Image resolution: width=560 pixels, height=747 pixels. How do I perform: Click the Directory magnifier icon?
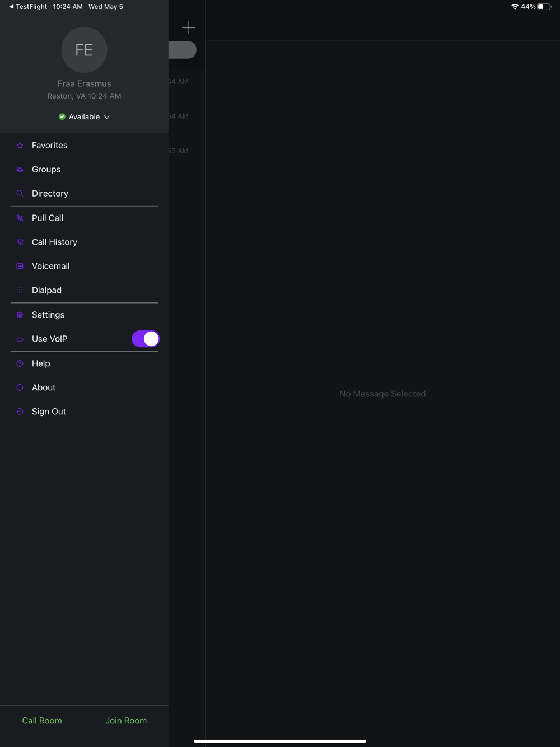click(20, 194)
